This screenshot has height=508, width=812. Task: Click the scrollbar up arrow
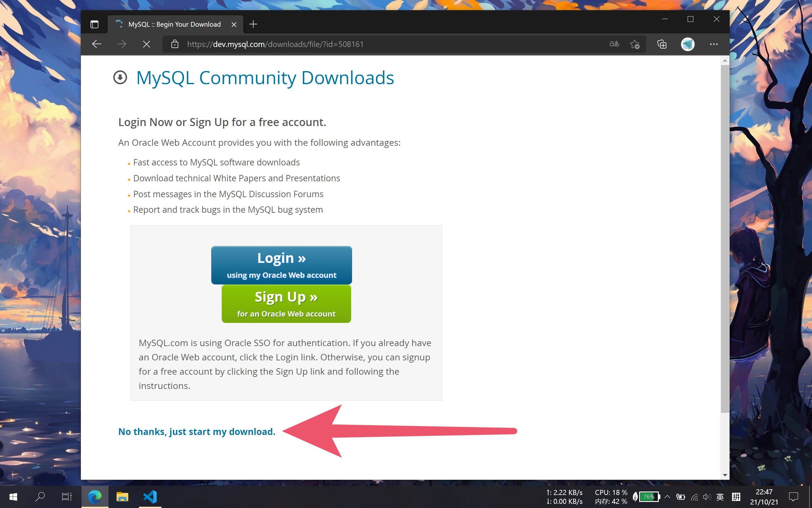[x=725, y=60]
